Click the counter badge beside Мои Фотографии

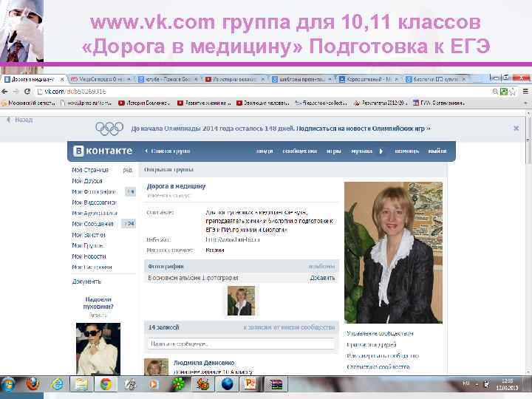tap(130, 191)
